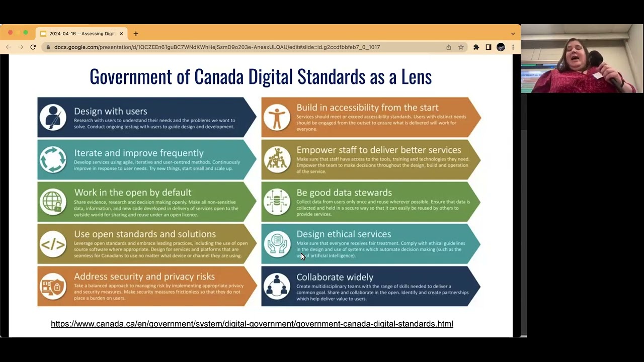This screenshot has width=644, height=362.
Task: Click the lock icon in address bar
Action: [48, 47]
